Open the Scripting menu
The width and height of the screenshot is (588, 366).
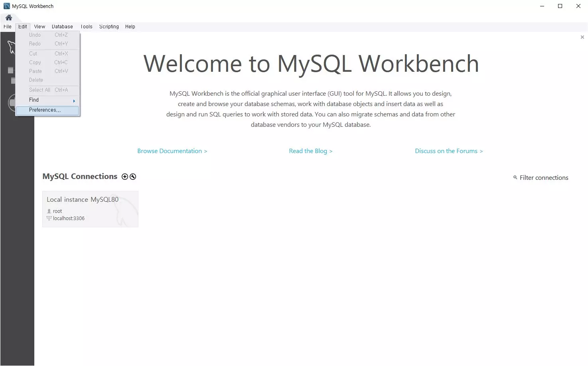[x=109, y=27]
